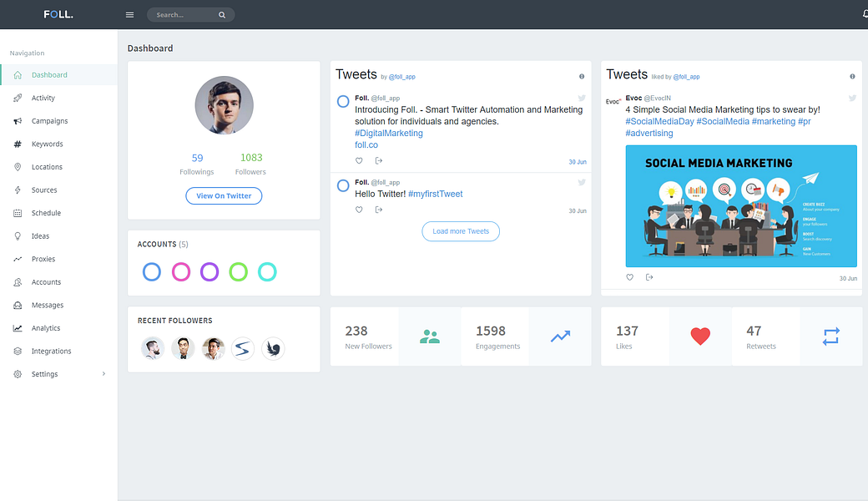Click info icon on liked Tweets card
Screen dimensions: 868x501
pyautogui.click(x=852, y=76)
